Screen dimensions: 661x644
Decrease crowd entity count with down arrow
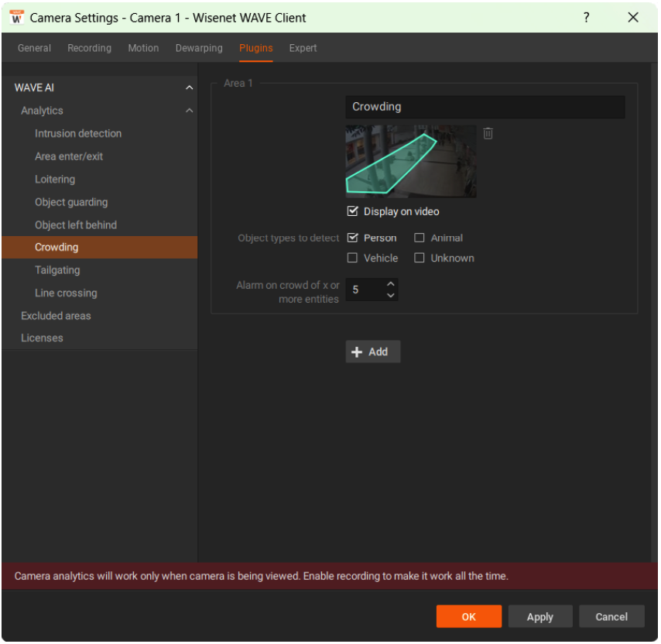point(391,295)
